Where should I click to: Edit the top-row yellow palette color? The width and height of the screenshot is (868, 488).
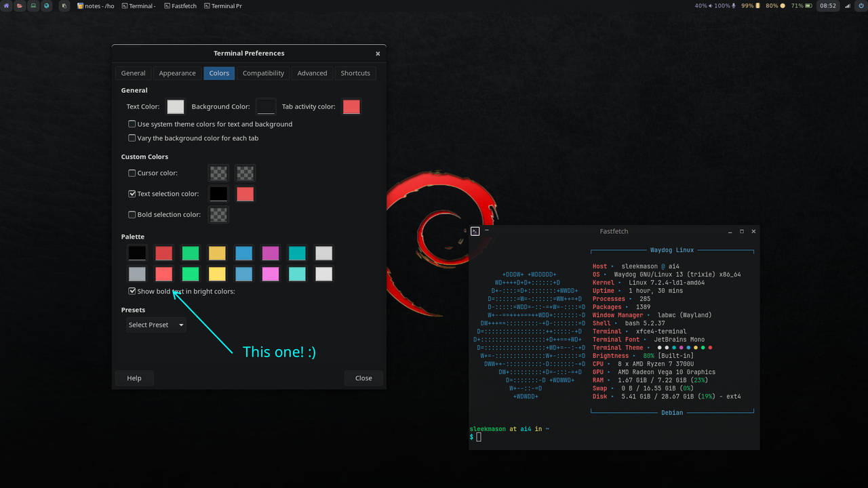click(217, 253)
